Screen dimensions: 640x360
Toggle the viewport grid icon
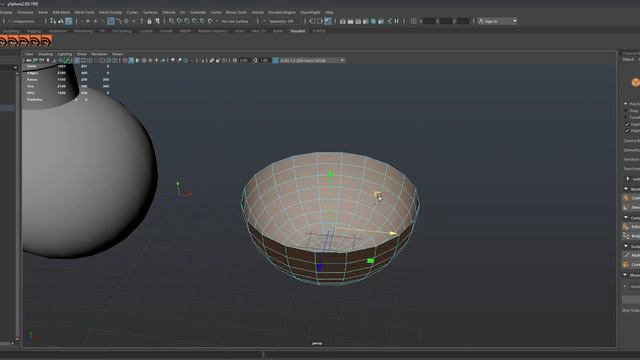click(77, 60)
